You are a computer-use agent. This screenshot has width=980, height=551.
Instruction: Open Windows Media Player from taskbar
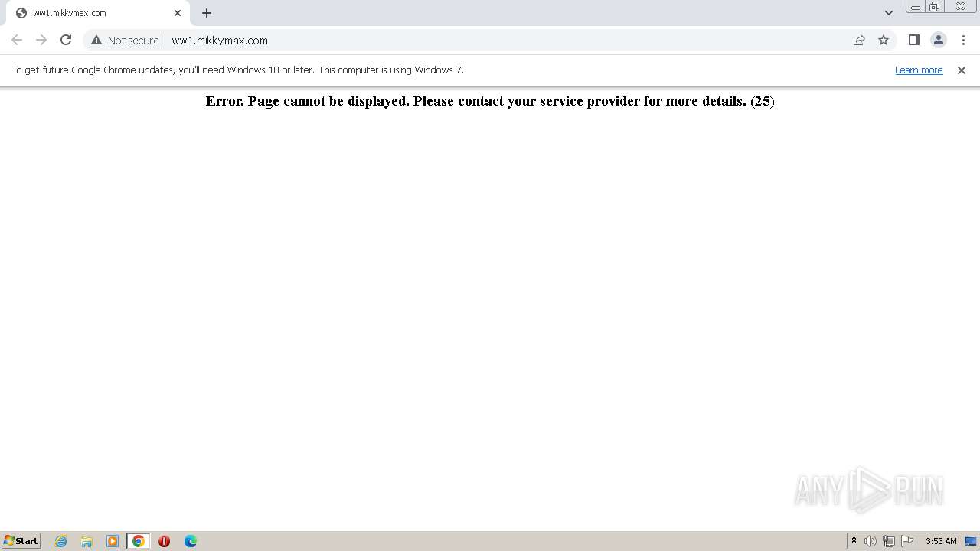pos(113,541)
